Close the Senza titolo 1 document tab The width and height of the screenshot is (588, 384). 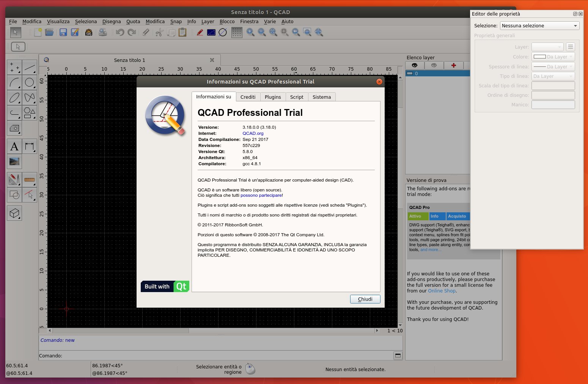pyautogui.click(x=212, y=60)
